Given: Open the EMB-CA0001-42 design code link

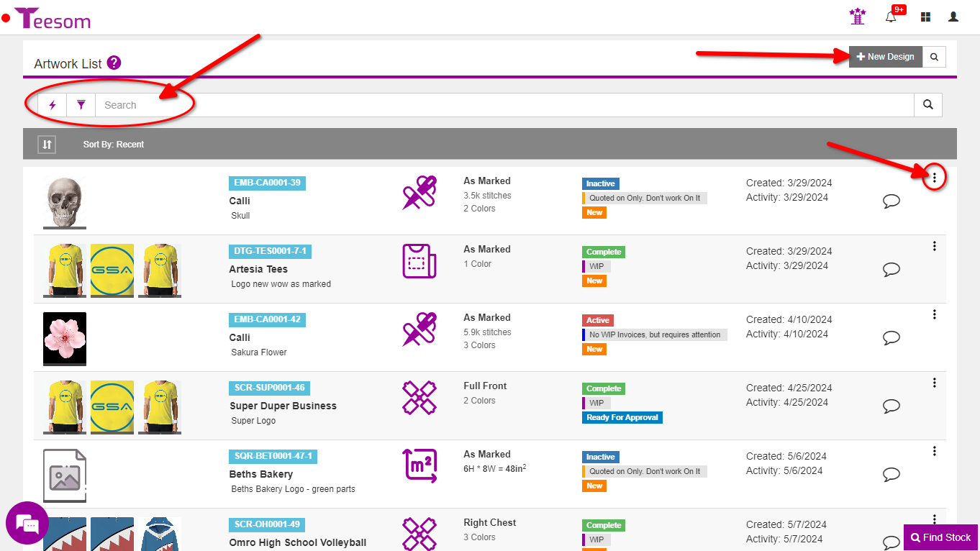Looking at the screenshot, I should pos(267,319).
